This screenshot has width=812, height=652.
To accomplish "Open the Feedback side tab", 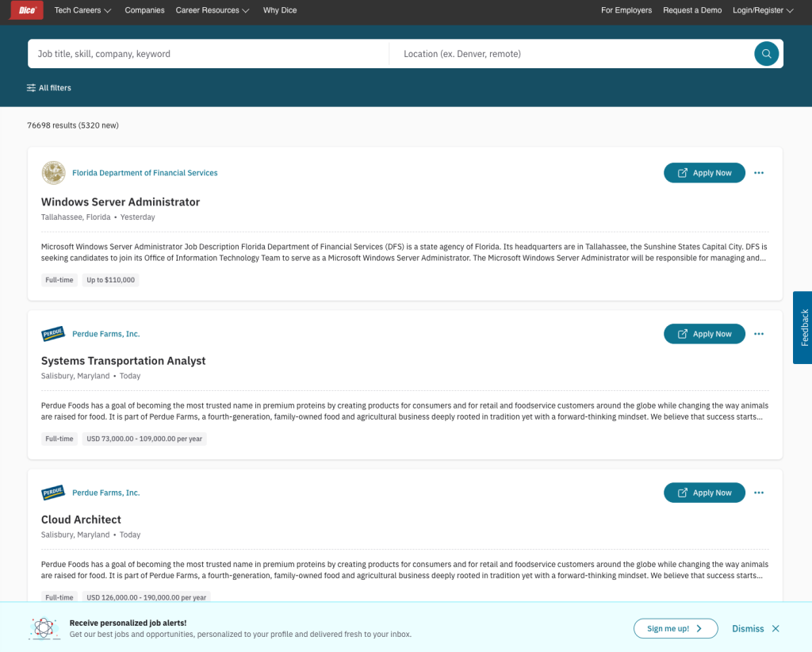I will click(x=802, y=328).
